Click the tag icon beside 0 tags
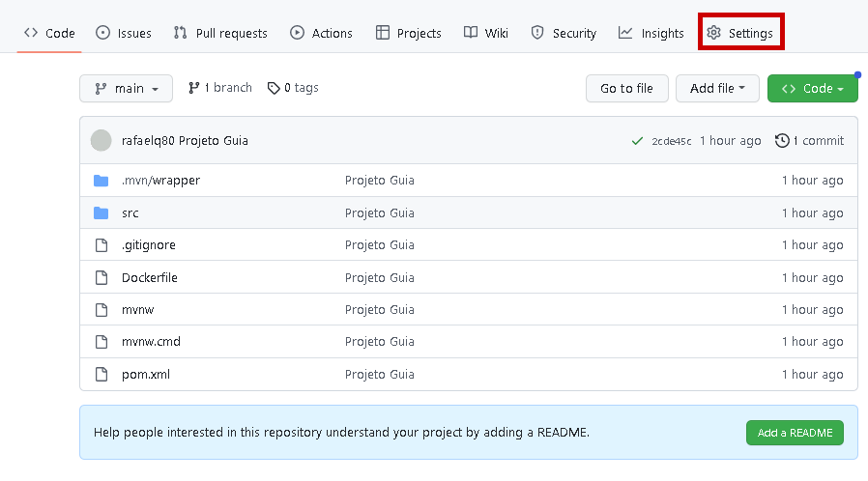 [274, 88]
